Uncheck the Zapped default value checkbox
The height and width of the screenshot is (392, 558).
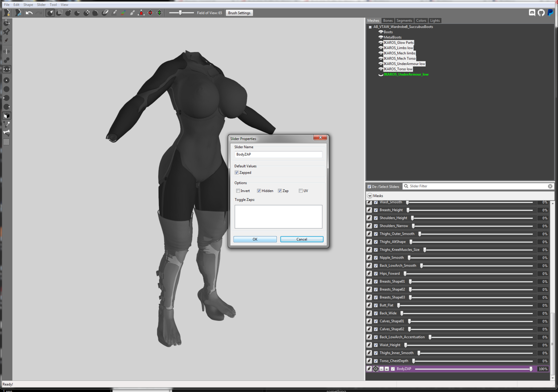[x=236, y=173]
